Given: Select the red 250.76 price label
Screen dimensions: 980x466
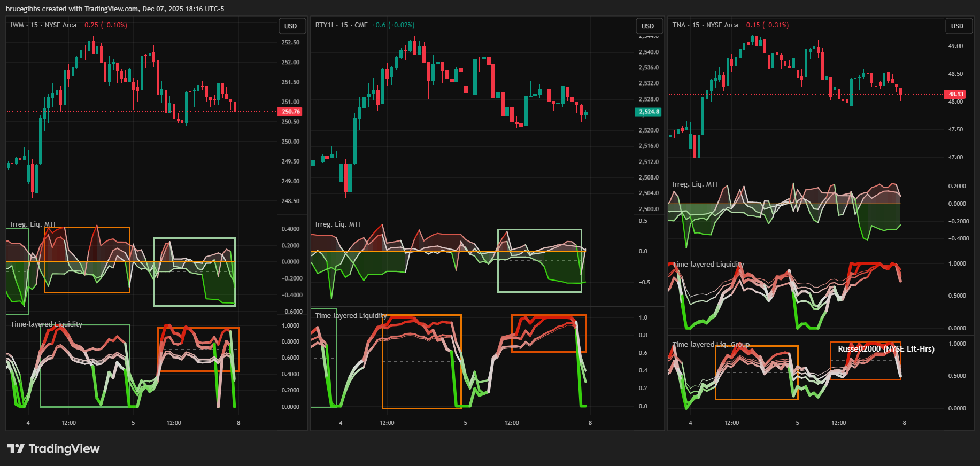Looking at the screenshot, I should tap(291, 112).
